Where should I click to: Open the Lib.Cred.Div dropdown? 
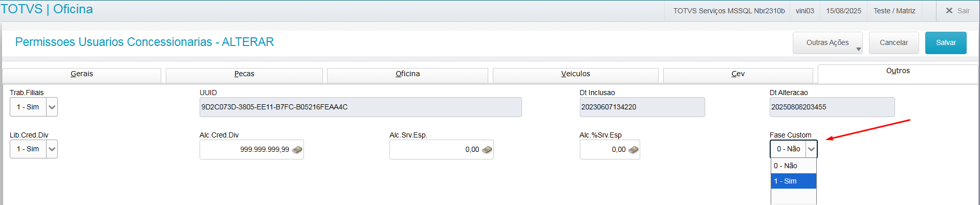point(52,149)
